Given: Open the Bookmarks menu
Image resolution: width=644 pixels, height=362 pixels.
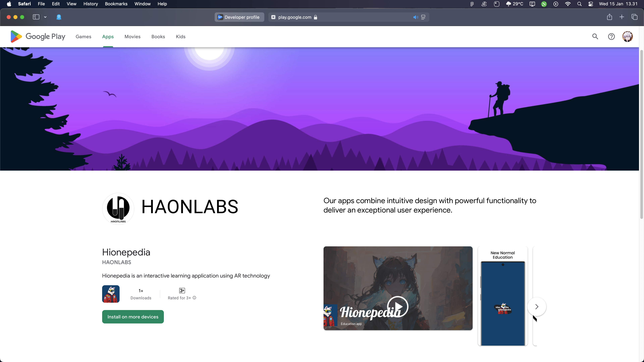Looking at the screenshot, I should click(116, 4).
